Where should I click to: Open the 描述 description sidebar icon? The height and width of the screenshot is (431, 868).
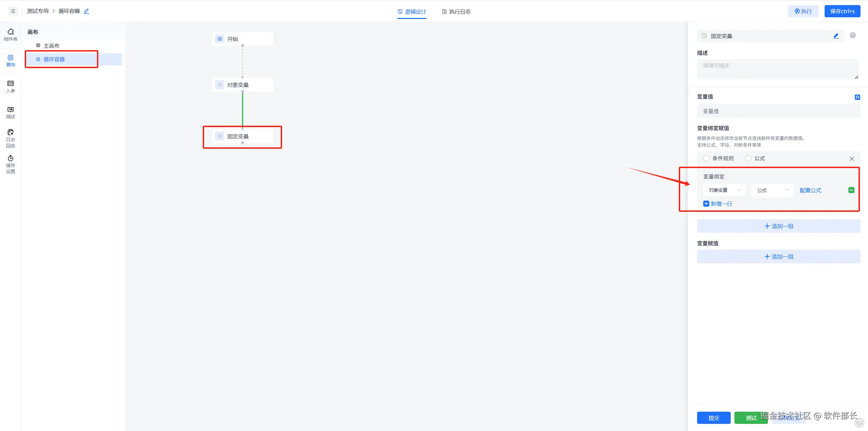pos(11,112)
